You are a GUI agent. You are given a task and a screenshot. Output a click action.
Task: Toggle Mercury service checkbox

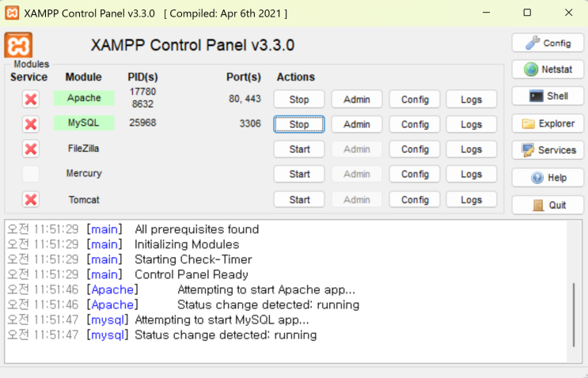click(x=31, y=174)
